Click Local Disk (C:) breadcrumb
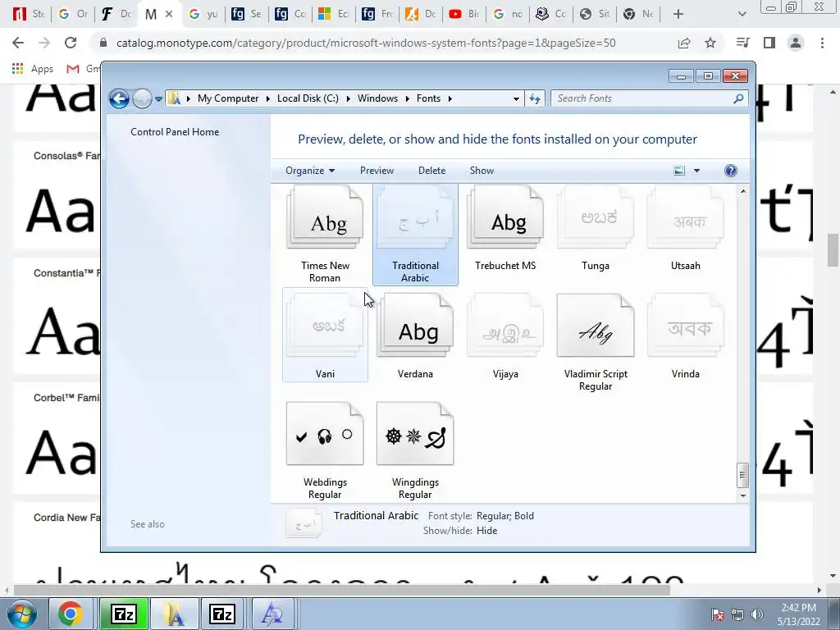The height and width of the screenshot is (630, 840). click(x=308, y=98)
